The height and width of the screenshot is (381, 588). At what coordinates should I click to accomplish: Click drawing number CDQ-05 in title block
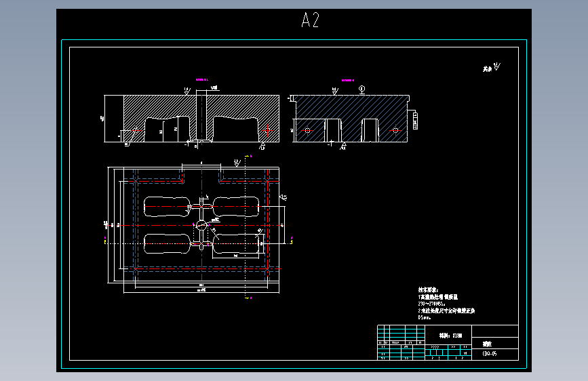(490, 354)
